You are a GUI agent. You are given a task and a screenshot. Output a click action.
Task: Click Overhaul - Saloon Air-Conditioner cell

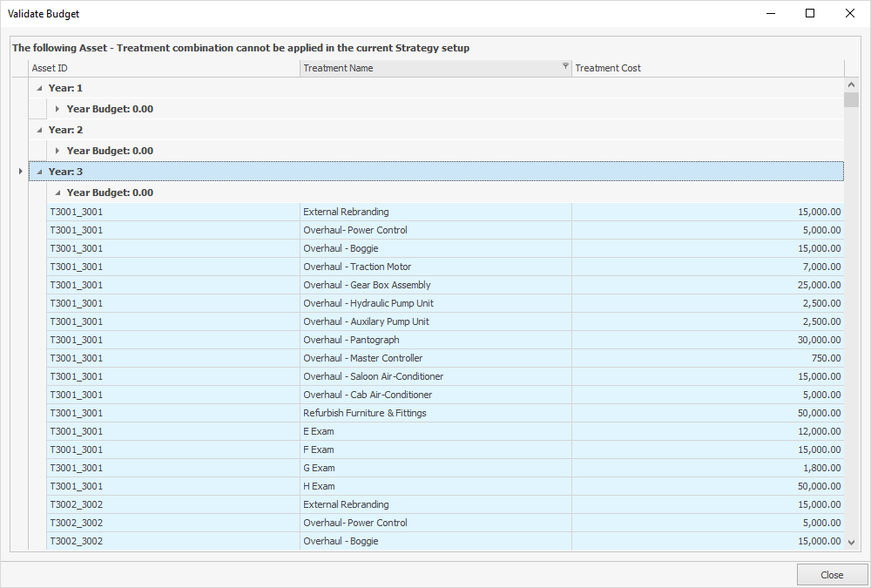pos(435,377)
